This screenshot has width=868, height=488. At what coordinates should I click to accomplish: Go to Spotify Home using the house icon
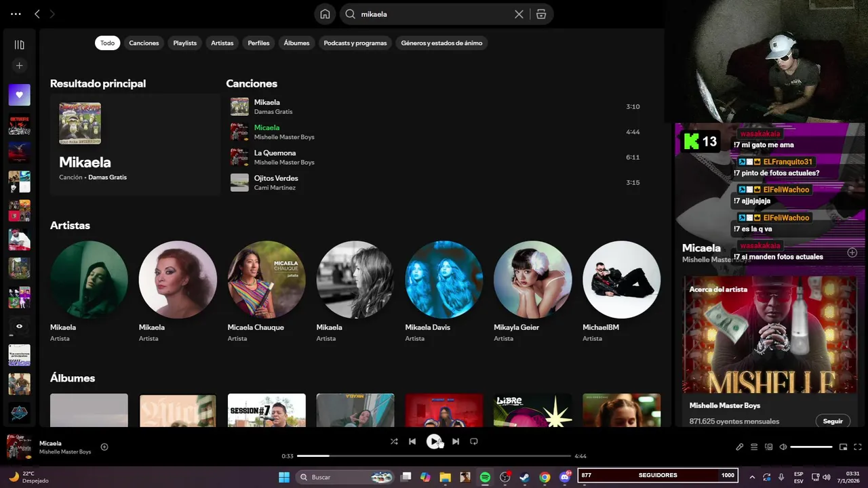325,14
